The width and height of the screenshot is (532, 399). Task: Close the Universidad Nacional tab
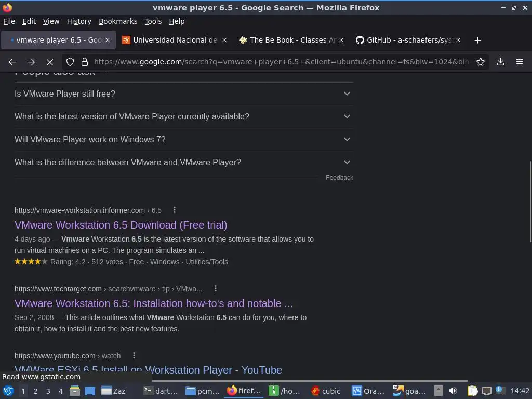point(224,40)
